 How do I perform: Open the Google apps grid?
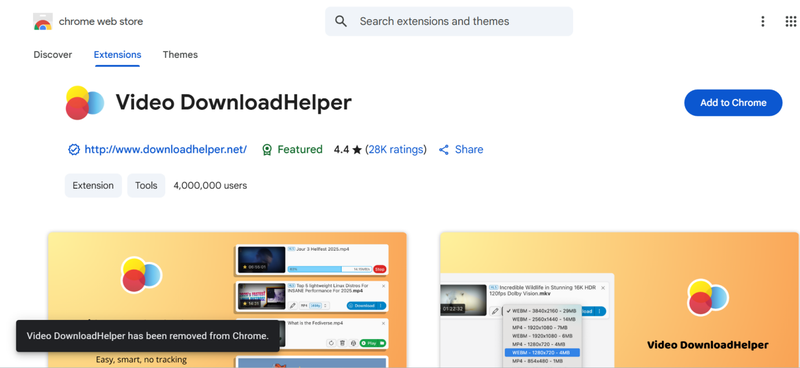pyautogui.click(x=790, y=21)
